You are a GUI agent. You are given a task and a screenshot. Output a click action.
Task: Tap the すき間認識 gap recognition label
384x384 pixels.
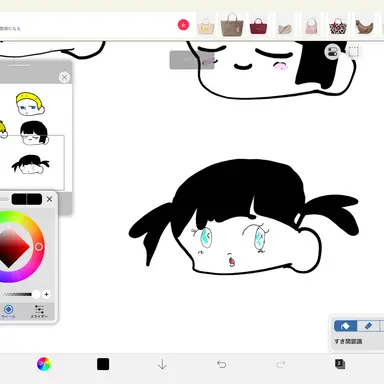[348, 341]
